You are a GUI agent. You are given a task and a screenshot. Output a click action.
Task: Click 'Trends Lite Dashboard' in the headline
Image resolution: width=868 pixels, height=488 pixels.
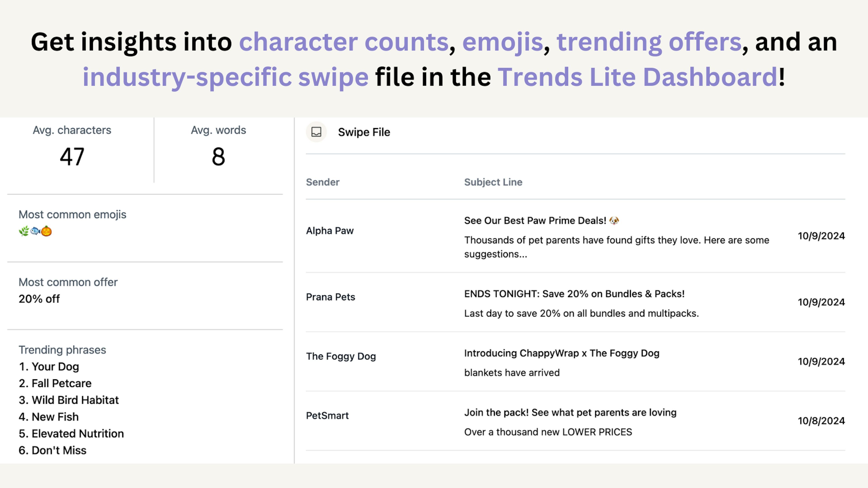637,77
